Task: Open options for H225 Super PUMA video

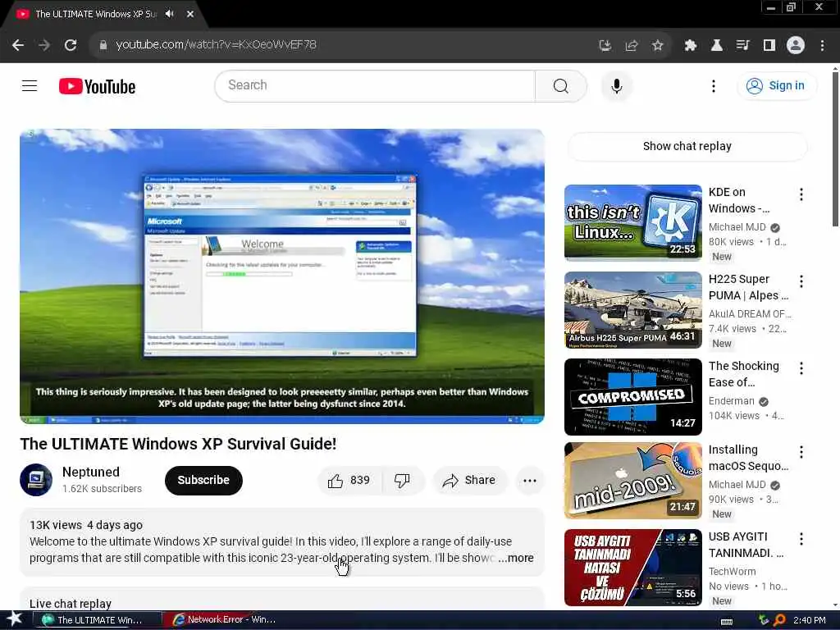Action: tap(801, 281)
